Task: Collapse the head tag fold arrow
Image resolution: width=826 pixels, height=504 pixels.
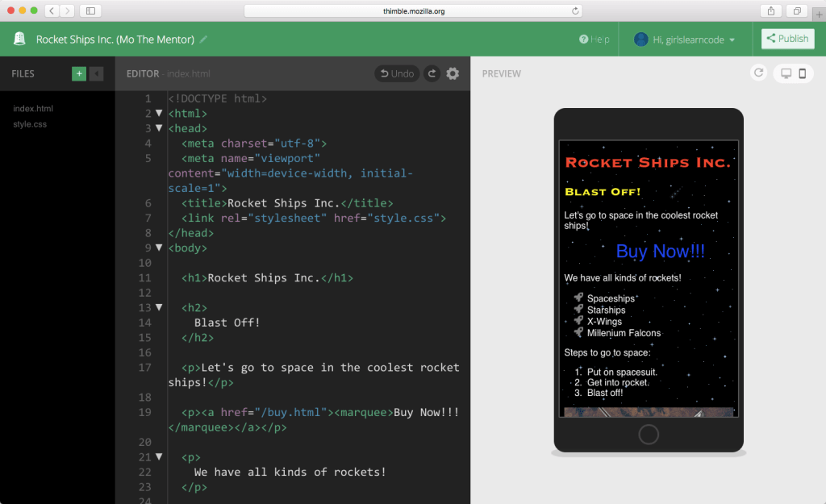Action: click(x=159, y=128)
